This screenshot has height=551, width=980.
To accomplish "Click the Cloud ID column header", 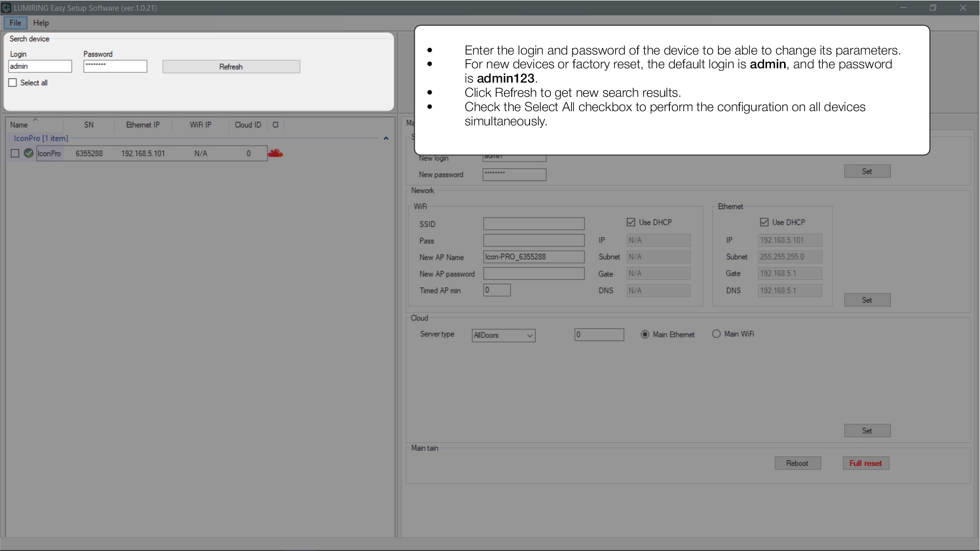I will pos(248,125).
